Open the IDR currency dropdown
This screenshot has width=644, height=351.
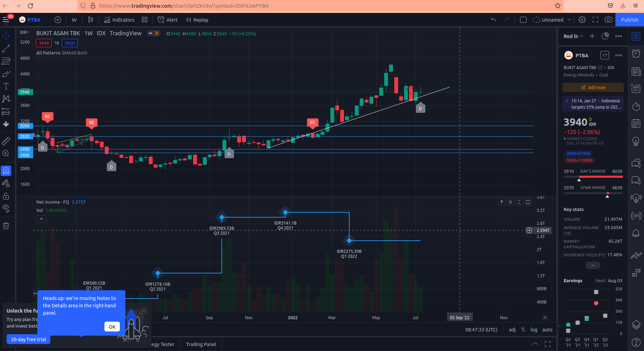point(24,32)
